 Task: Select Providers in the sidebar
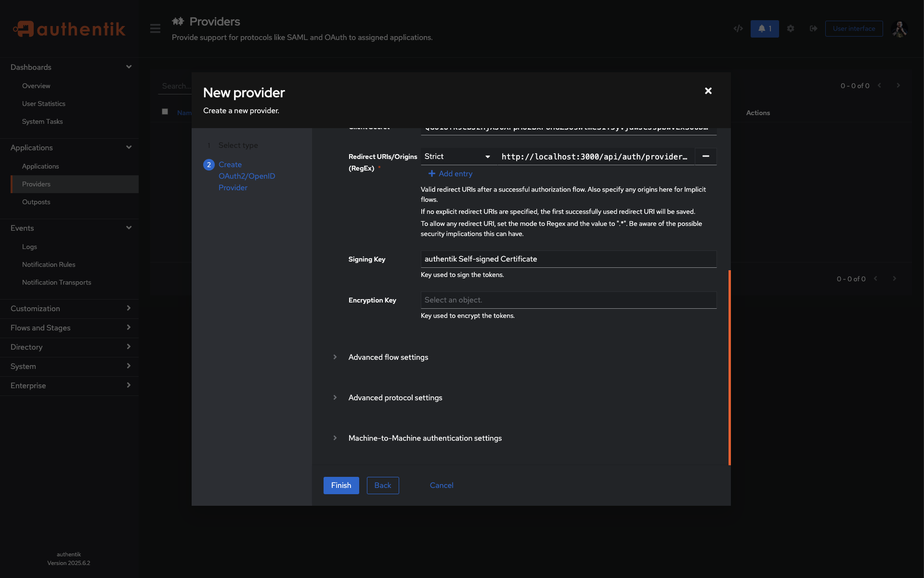pos(75,184)
